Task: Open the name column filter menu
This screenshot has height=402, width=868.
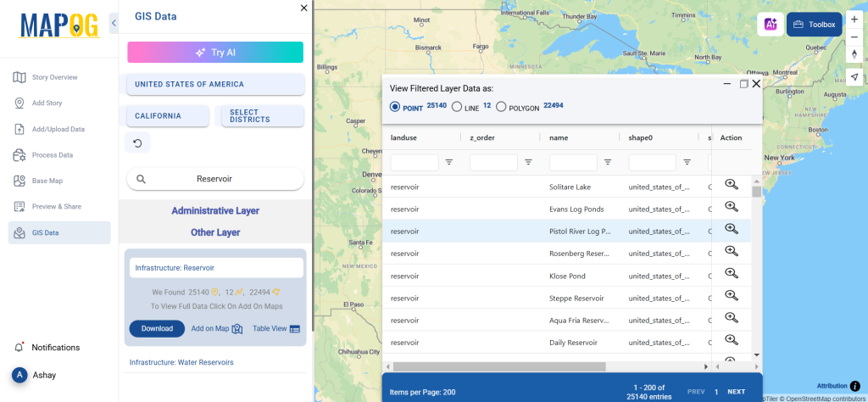Action: [608, 162]
